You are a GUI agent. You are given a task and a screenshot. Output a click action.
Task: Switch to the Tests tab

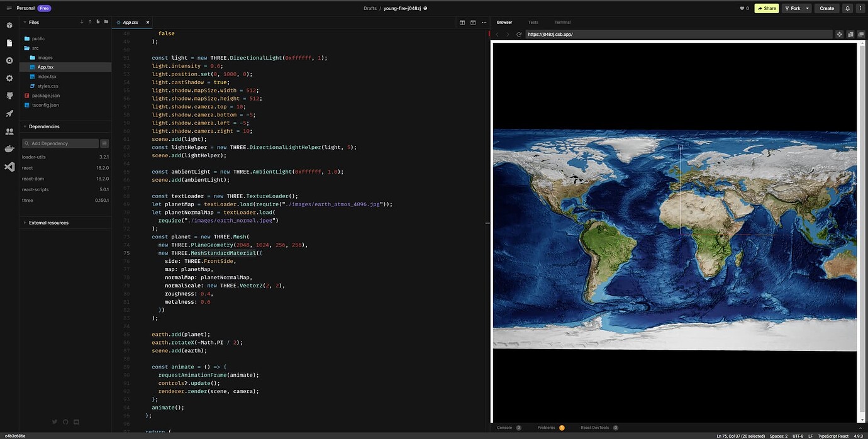click(x=533, y=22)
